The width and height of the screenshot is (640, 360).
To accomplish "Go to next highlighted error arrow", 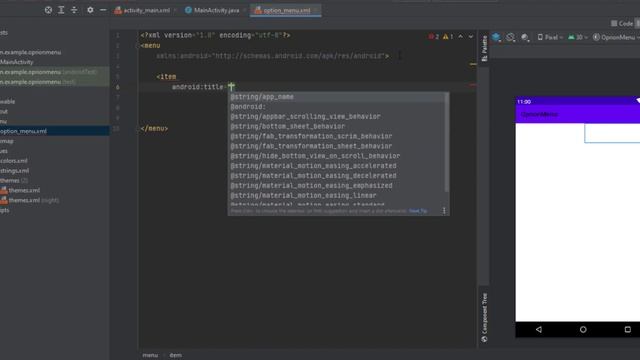I will coord(471,37).
